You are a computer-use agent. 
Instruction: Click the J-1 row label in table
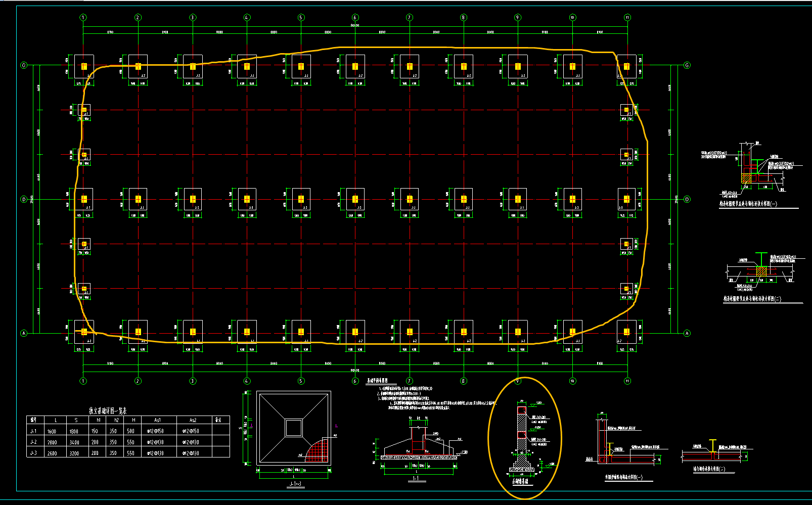[33, 431]
